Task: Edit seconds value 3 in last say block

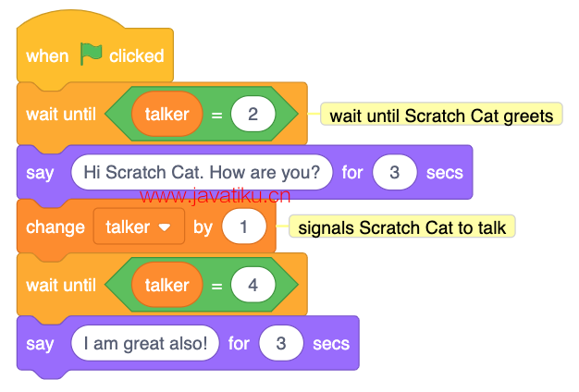Action: point(281,343)
